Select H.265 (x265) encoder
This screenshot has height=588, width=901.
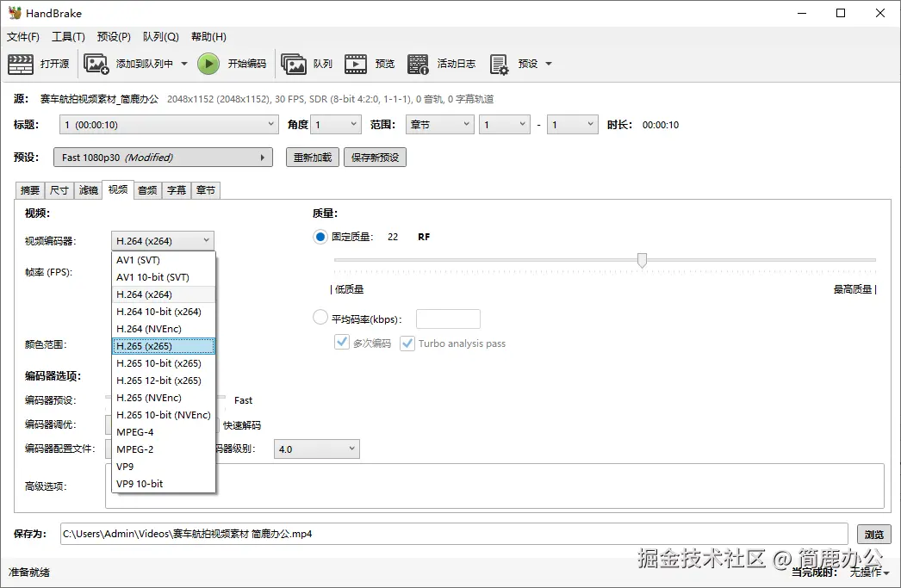pos(163,346)
